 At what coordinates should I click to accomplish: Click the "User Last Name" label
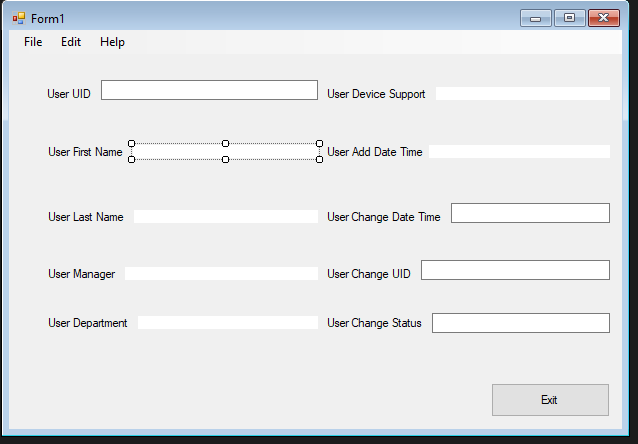[86, 217]
